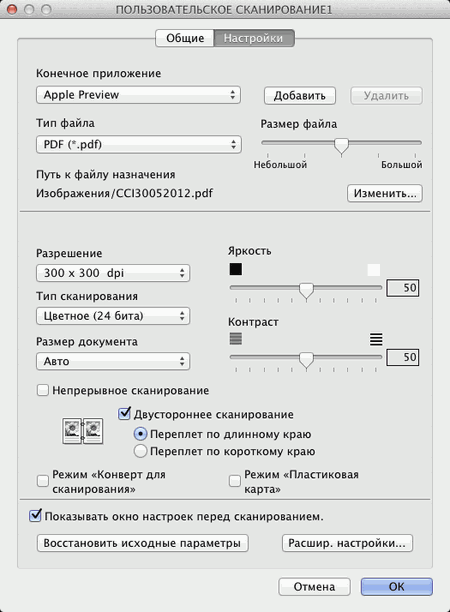Image resolution: width=450 pixels, height=612 pixels.
Task: Click the black brightness minimum icon
Action: [236, 269]
